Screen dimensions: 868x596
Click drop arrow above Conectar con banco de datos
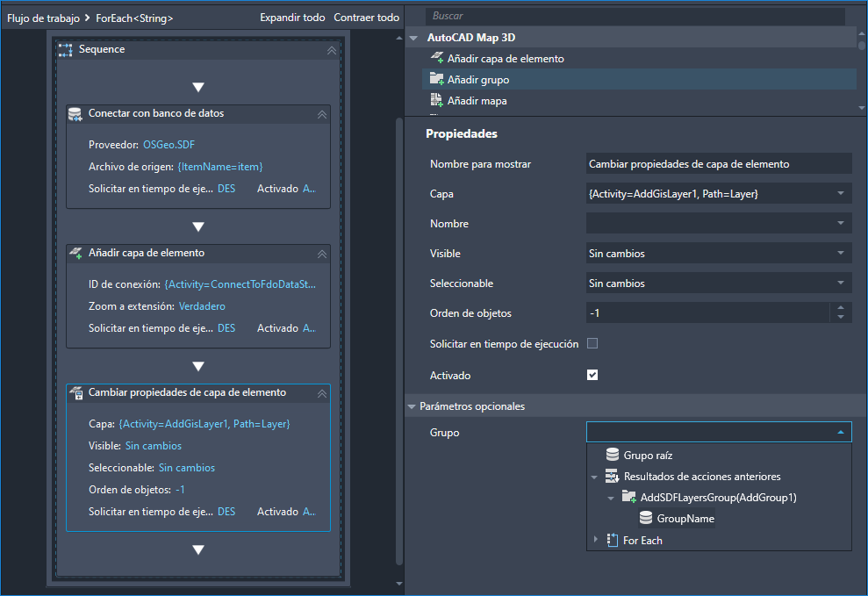click(198, 88)
